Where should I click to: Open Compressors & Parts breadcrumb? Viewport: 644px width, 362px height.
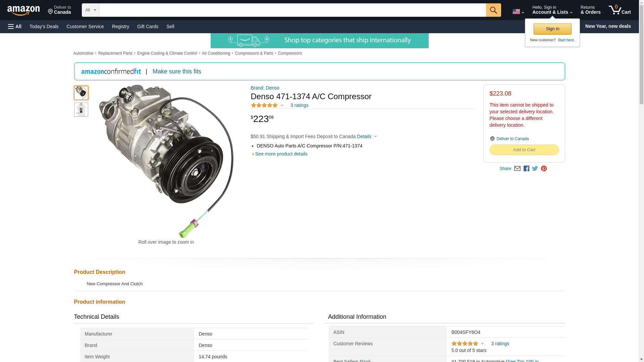point(254,53)
